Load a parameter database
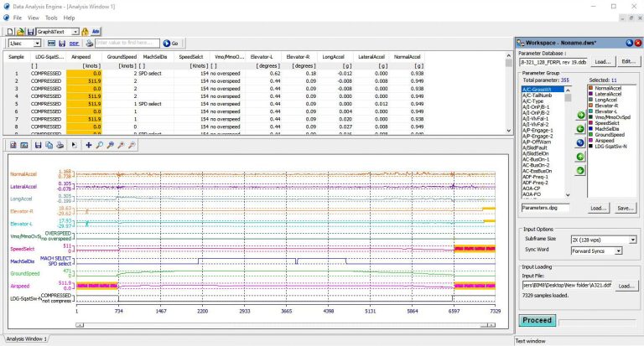This screenshot has height=346, width=644. pos(603,61)
